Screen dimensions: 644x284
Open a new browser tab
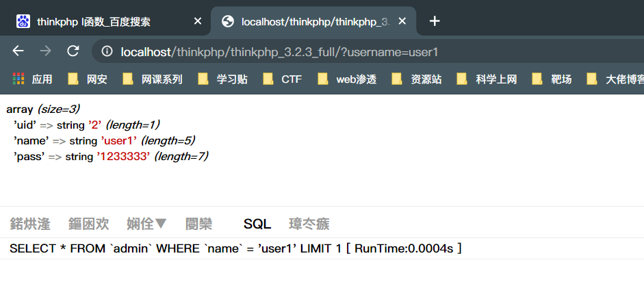[x=435, y=21]
